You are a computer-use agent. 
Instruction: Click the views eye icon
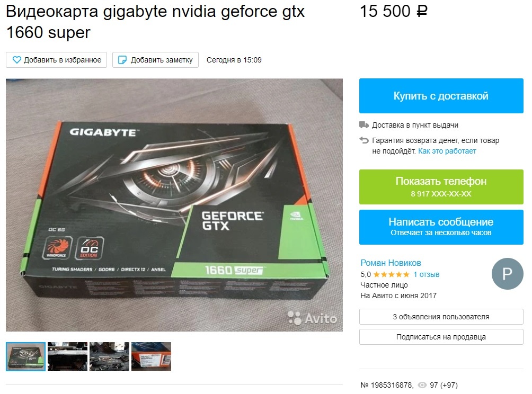coord(422,385)
